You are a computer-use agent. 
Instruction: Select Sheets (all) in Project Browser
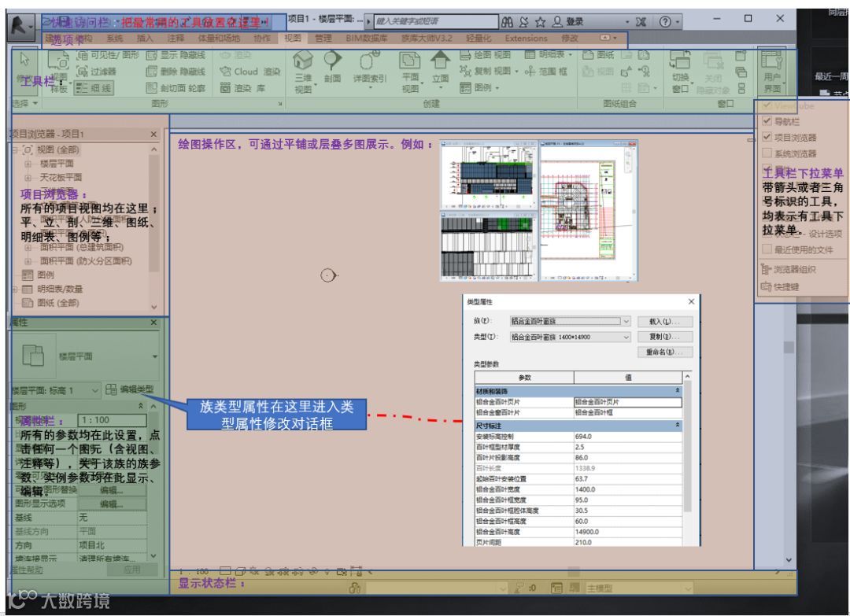(x=58, y=303)
